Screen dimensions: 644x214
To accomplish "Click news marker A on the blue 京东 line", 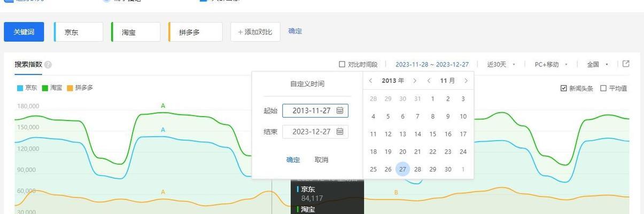I will [163, 130].
